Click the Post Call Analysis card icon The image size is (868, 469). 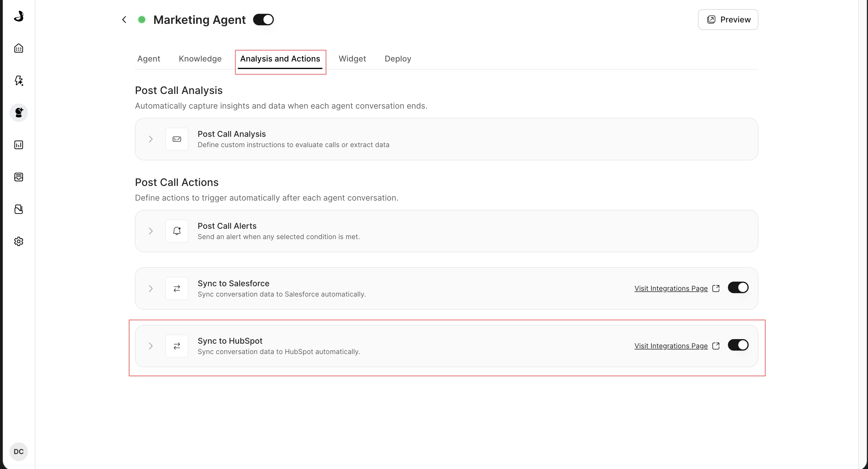pyautogui.click(x=177, y=139)
